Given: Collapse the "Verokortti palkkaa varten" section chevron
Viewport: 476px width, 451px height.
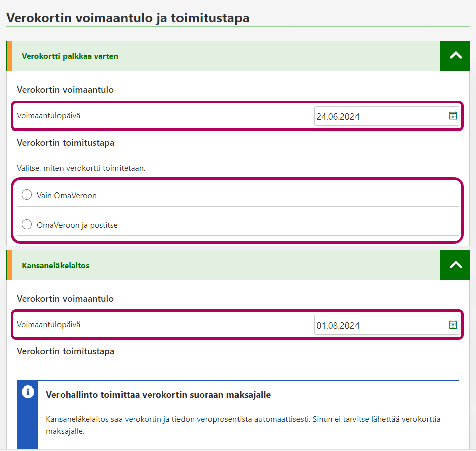Looking at the screenshot, I should point(455,56).
